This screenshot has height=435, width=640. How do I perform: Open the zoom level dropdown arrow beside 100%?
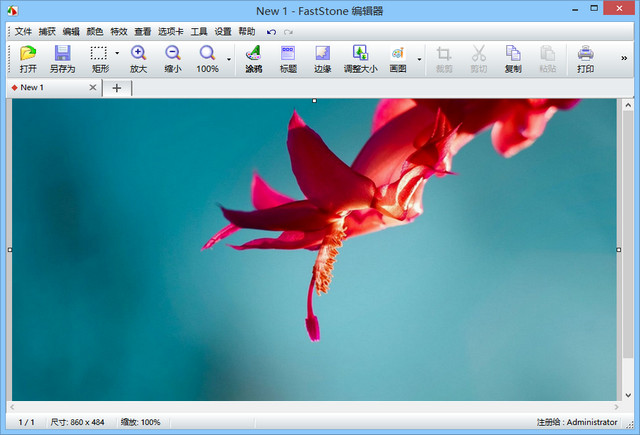tap(229, 59)
